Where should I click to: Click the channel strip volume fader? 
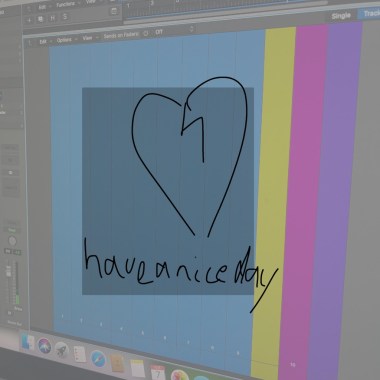point(9,272)
